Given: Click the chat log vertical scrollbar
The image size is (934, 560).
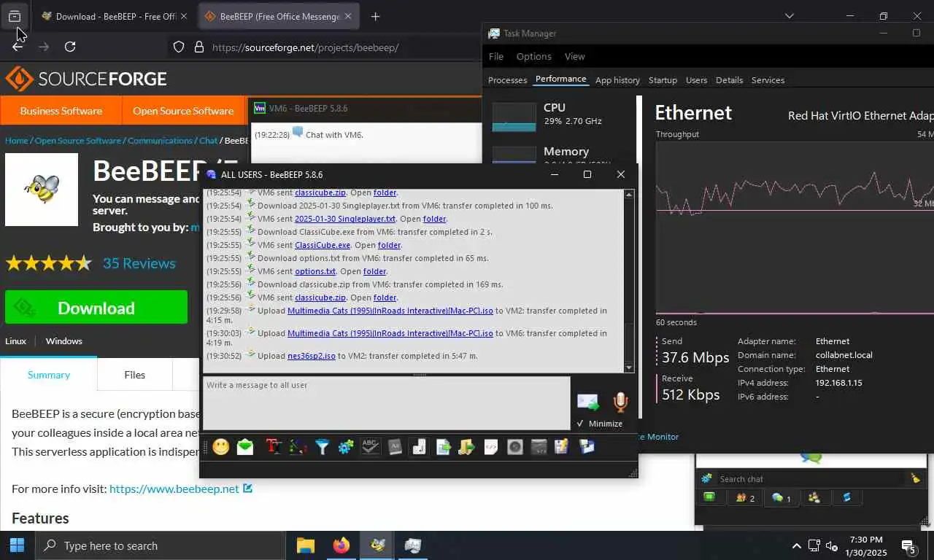Looking at the screenshot, I should tap(629, 281).
